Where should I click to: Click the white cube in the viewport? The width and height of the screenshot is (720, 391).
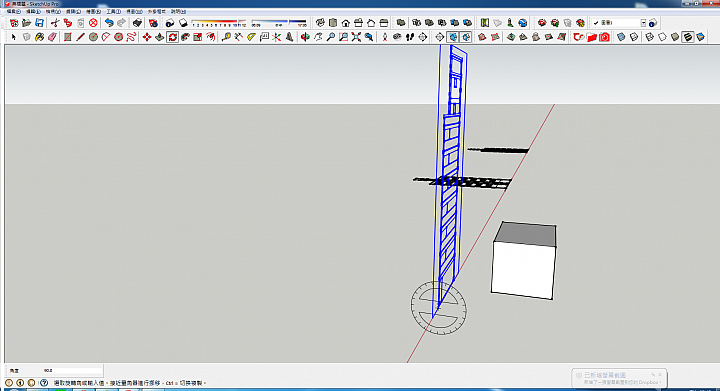point(524,261)
